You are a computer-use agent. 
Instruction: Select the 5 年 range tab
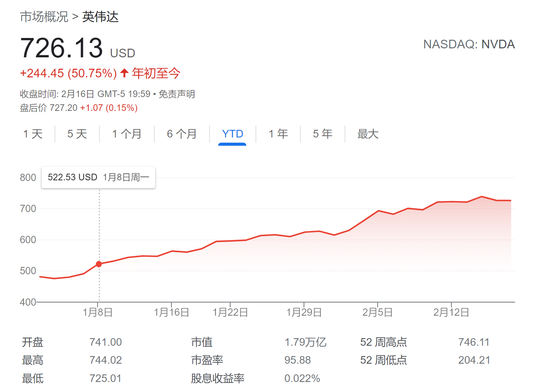pos(323,134)
